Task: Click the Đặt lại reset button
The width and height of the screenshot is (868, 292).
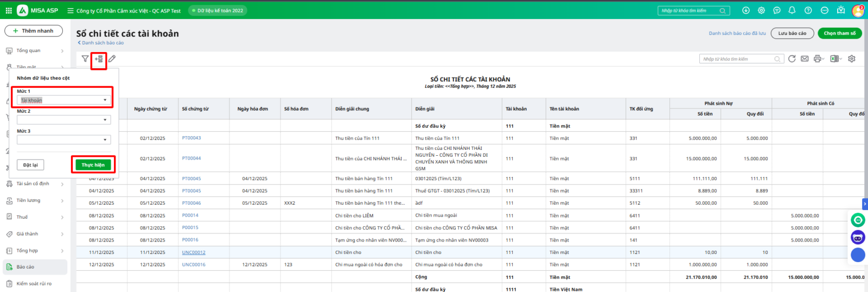Action: tap(30, 165)
